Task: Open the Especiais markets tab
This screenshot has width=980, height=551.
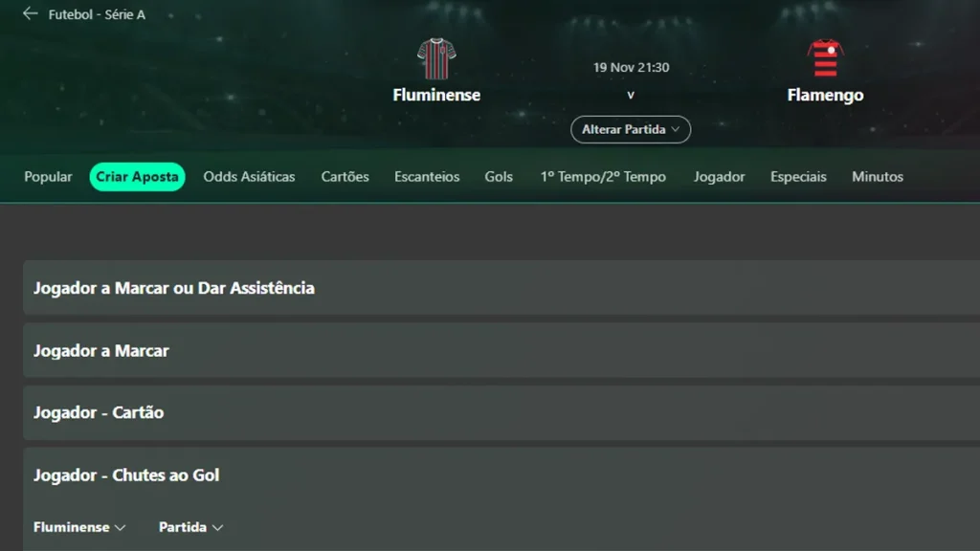Action: tap(798, 176)
